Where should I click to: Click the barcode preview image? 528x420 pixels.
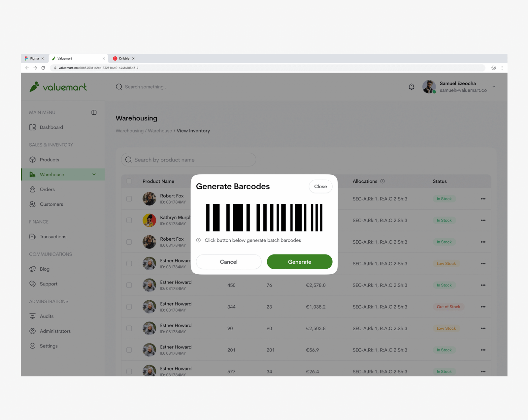[x=264, y=218]
